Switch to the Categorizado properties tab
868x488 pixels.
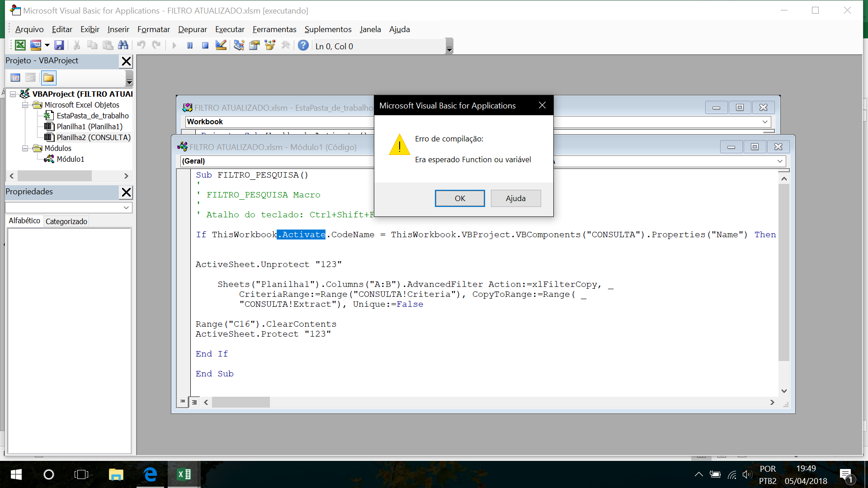point(66,221)
